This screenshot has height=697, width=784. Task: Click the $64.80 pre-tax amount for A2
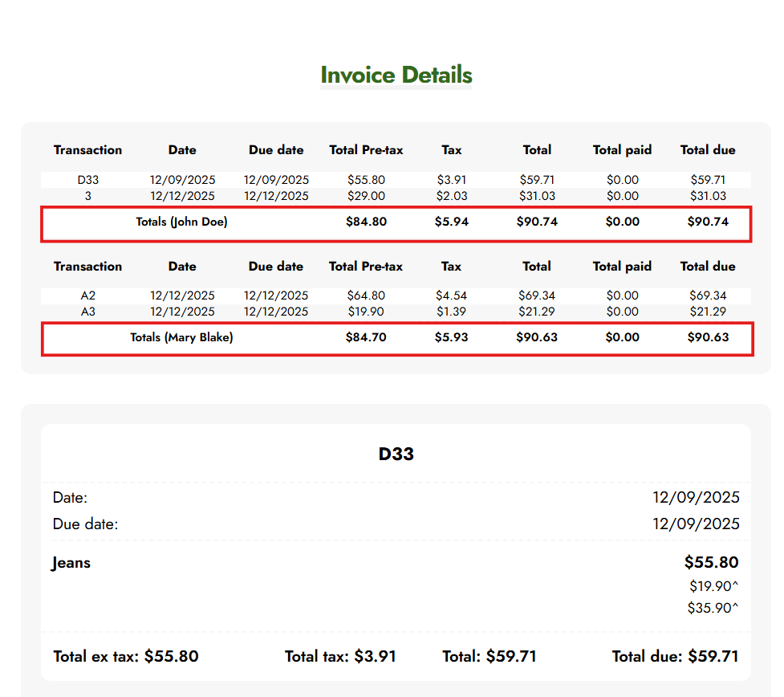coord(366,296)
